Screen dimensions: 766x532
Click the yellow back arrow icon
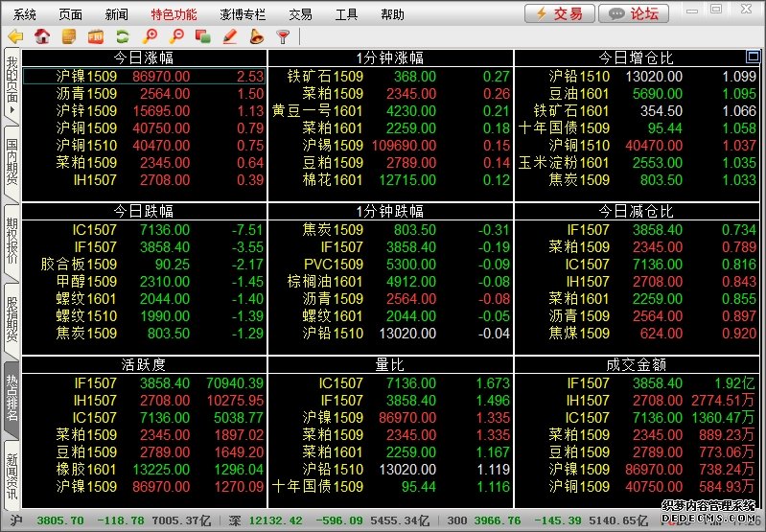pos(15,37)
